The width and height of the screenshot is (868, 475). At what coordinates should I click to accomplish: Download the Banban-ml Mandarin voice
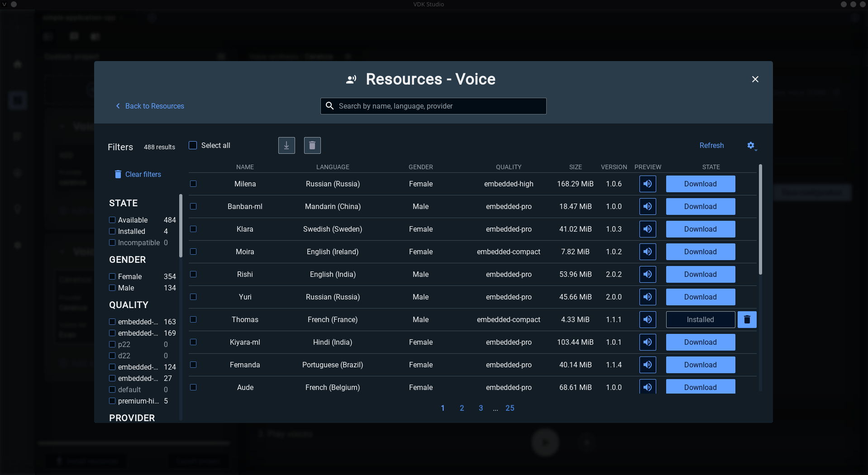point(700,206)
